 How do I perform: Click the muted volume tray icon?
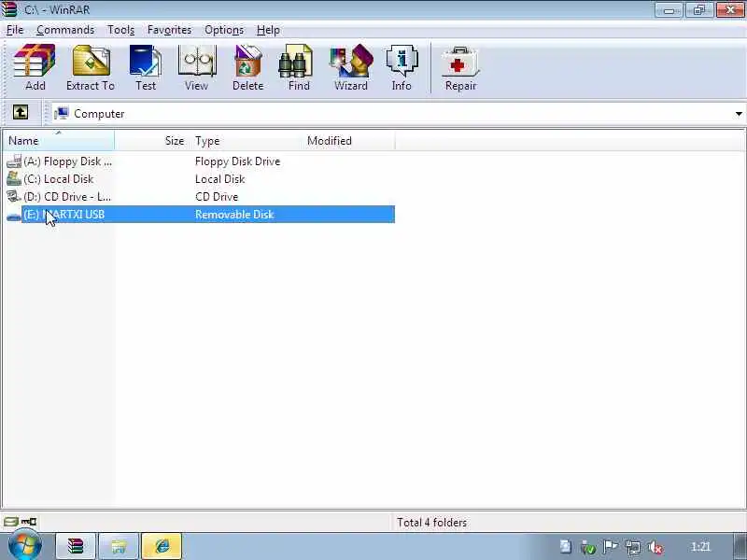tap(656, 547)
